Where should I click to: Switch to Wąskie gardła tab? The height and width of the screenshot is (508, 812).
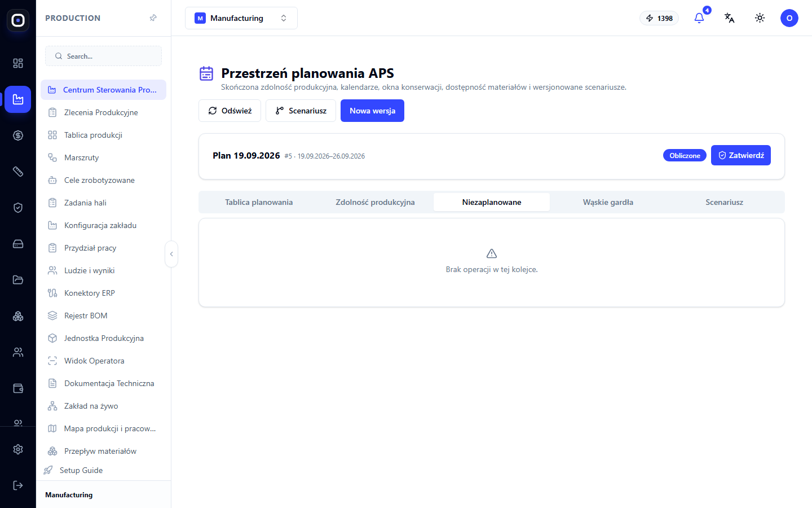pos(608,202)
